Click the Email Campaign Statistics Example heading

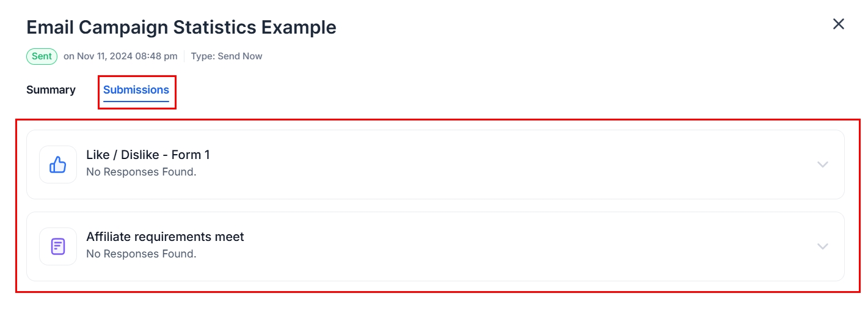point(181,28)
